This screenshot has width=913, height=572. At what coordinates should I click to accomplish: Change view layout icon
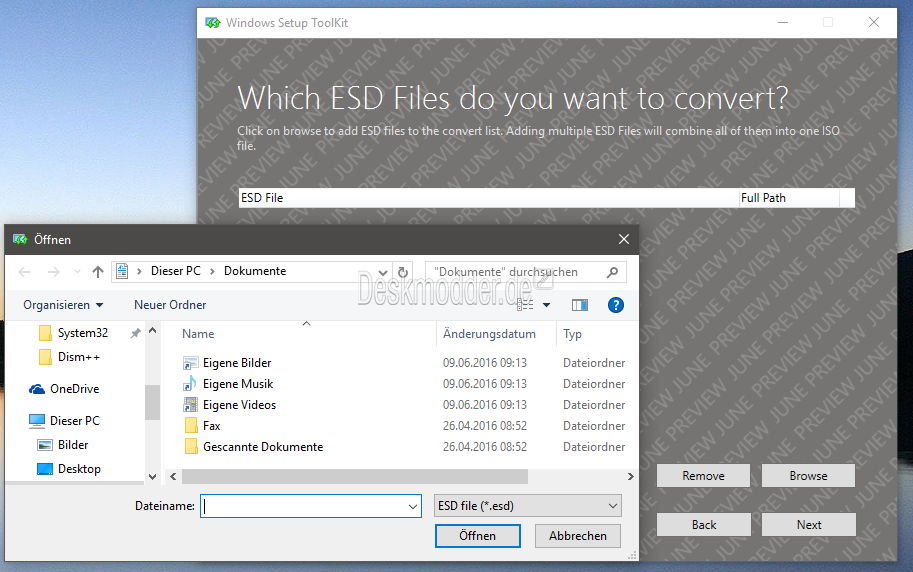[x=525, y=305]
